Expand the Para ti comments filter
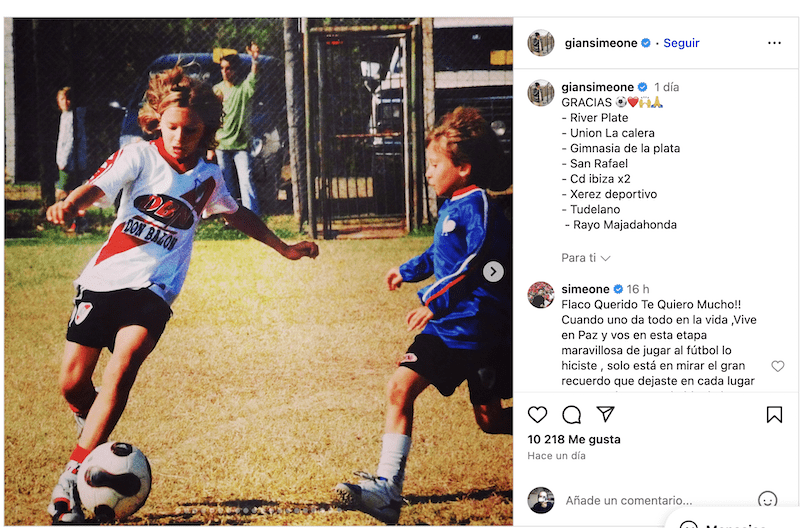The image size is (800, 528). pyautogui.click(x=586, y=258)
